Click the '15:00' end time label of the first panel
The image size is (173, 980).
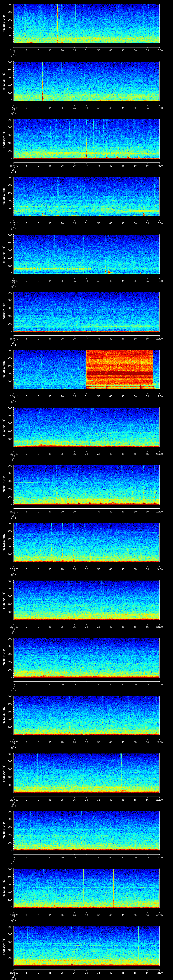point(159,50)
